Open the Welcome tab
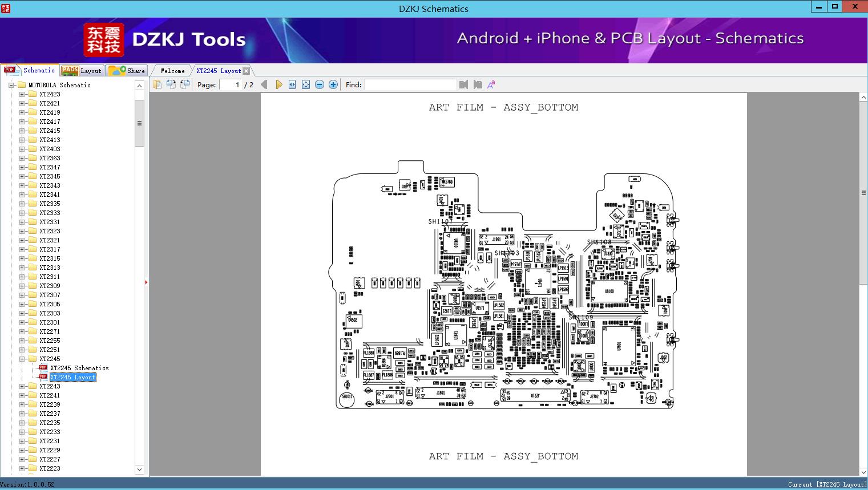This screenshot has height=490, width=868. click(172, 71)
